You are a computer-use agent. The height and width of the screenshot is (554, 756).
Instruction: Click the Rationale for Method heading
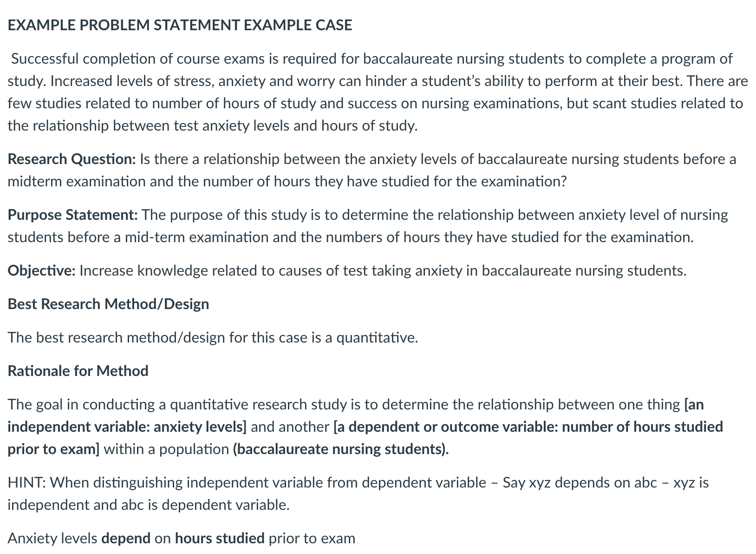point(78,371)
